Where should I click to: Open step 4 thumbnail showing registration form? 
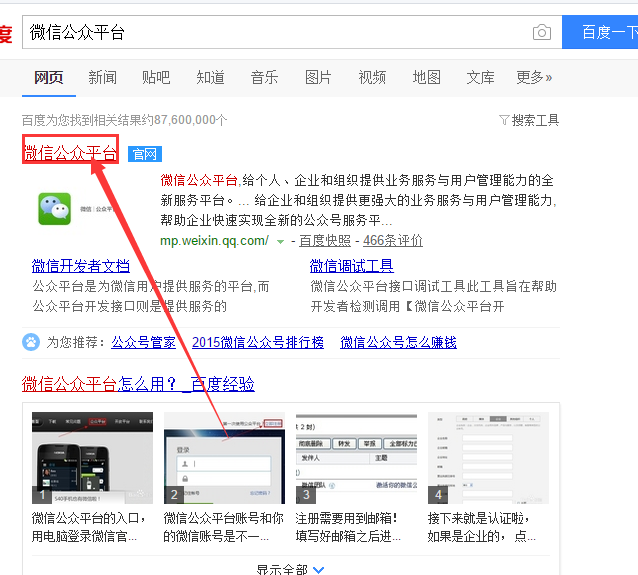point(488,458)
